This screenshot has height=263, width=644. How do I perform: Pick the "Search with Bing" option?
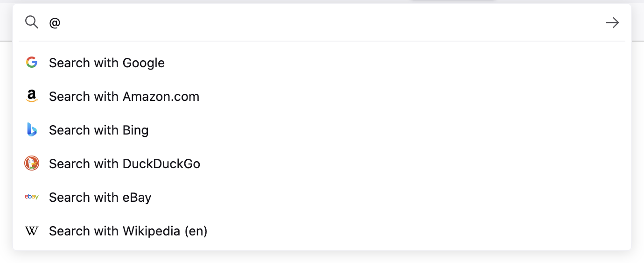[x=99, y=130]
